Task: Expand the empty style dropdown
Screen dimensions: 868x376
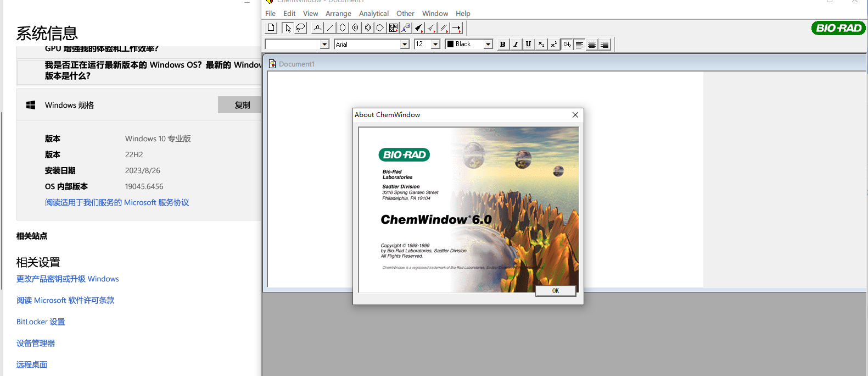Action: (x=324, y=45)
